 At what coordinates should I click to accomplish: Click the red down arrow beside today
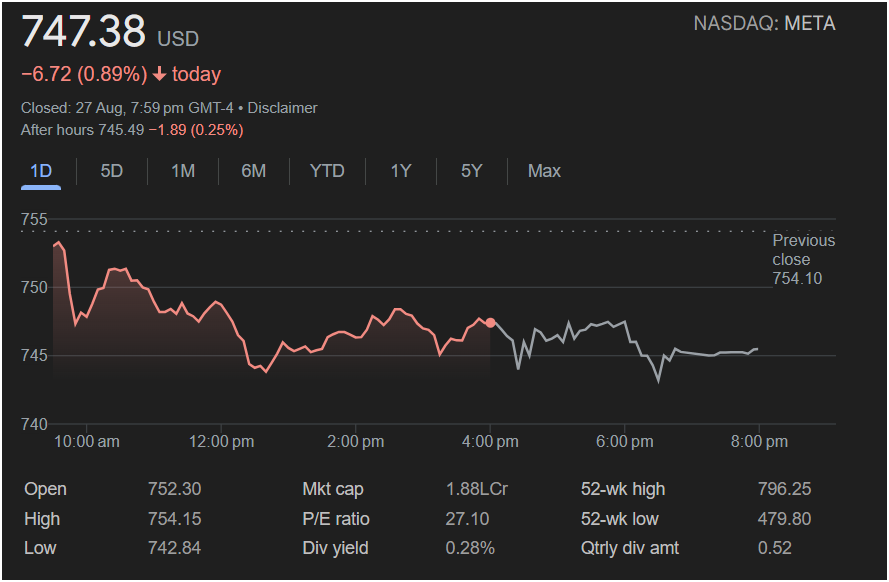point(159,75)
